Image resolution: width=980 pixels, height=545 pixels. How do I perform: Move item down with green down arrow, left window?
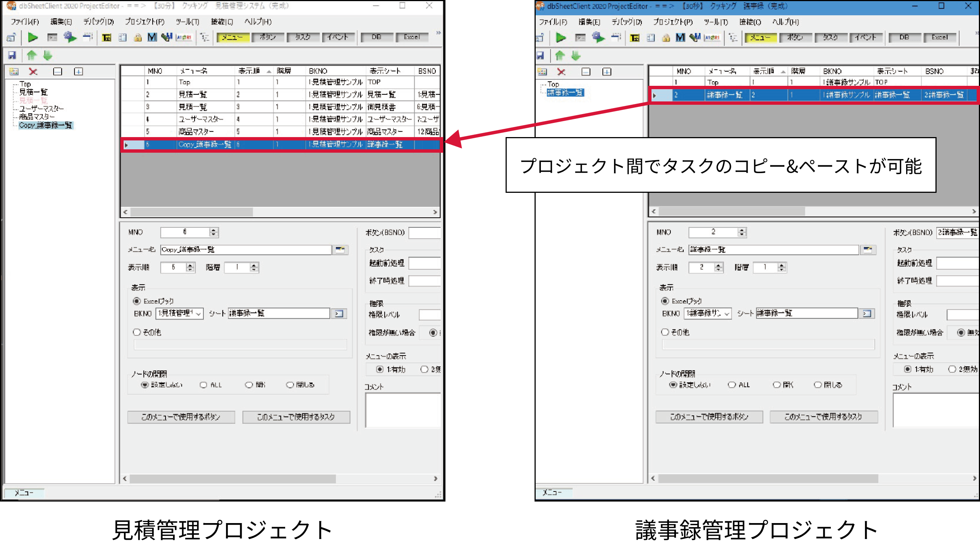[48, 56]
